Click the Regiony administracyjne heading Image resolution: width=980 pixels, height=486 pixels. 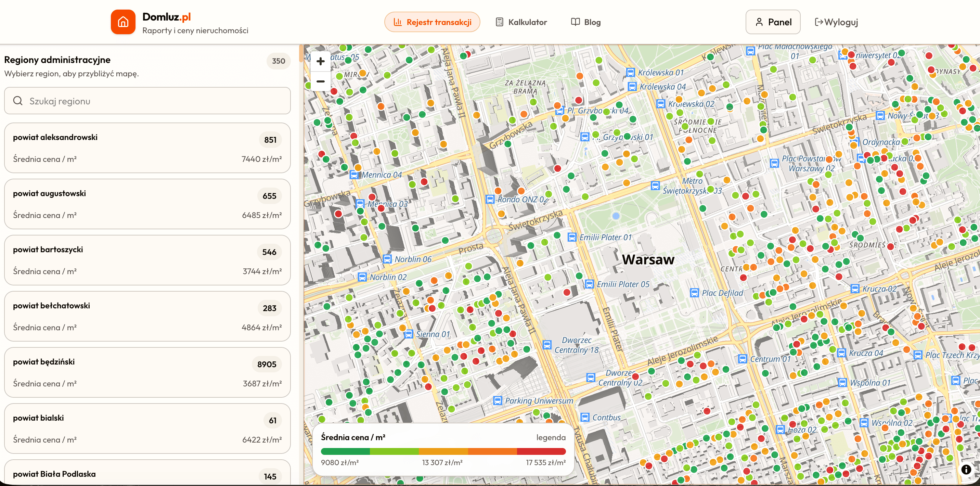click(57, 60)
